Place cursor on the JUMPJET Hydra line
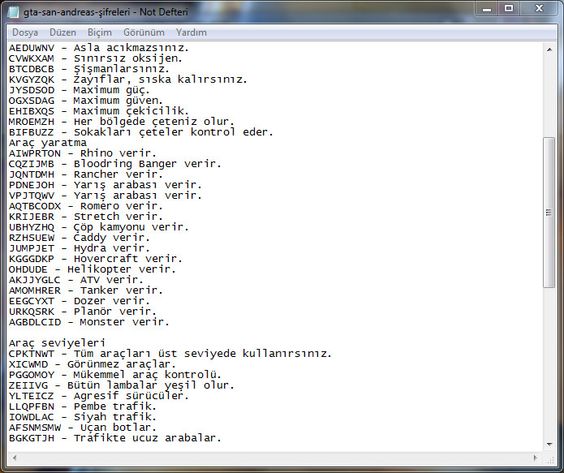The height and width of the screenshot is (473, 564). (79, 248)
